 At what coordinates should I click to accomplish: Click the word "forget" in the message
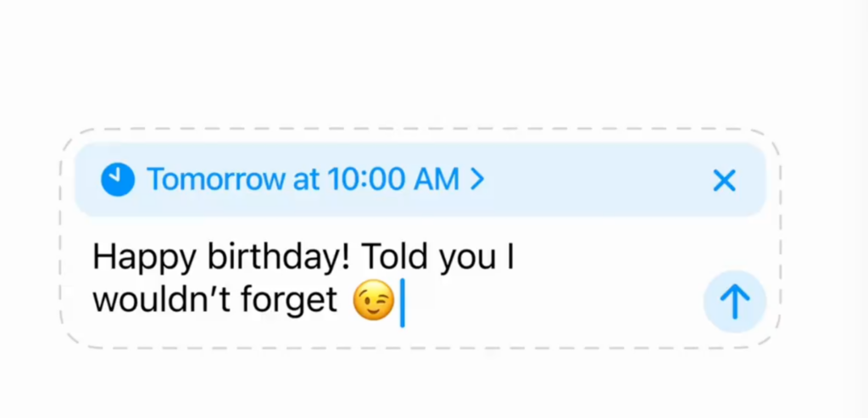point(288,302)
